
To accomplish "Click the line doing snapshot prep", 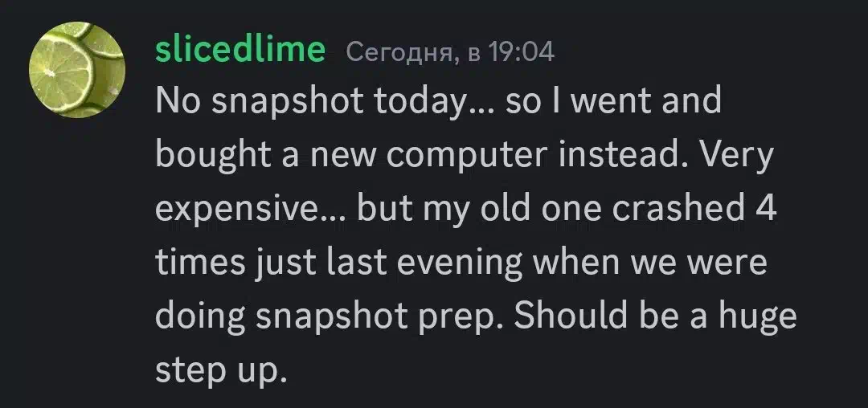I will [x=476, y=316].
